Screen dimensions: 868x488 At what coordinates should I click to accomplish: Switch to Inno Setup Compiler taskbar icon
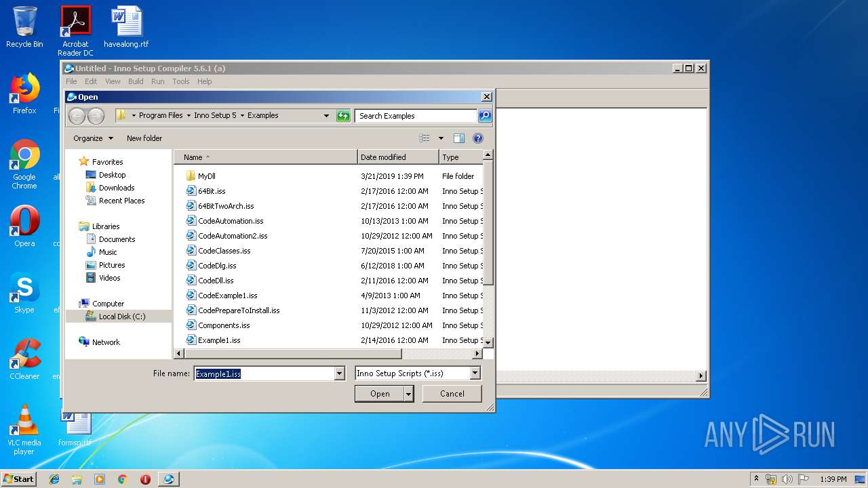click(x=169, y=479)
